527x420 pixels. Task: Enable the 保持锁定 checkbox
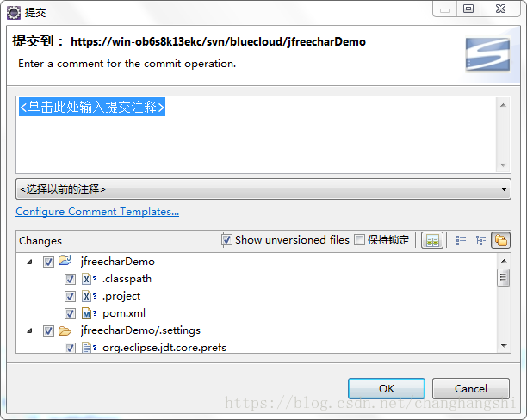(x=360, y=240)
